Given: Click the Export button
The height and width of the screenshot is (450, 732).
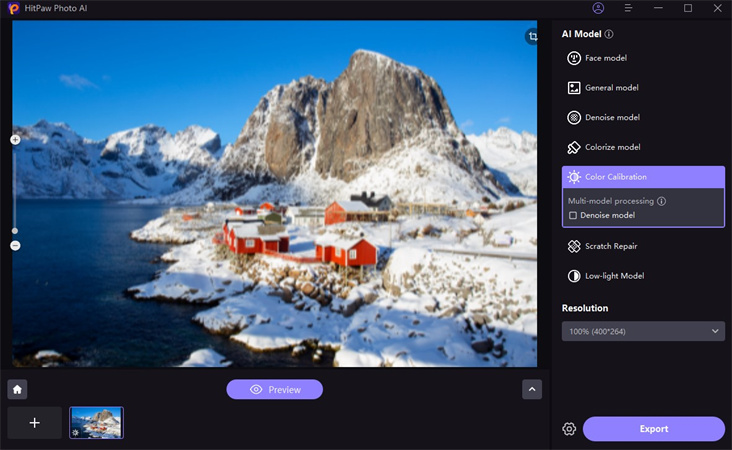Looking at the screenshot, I should click(654, 429).
